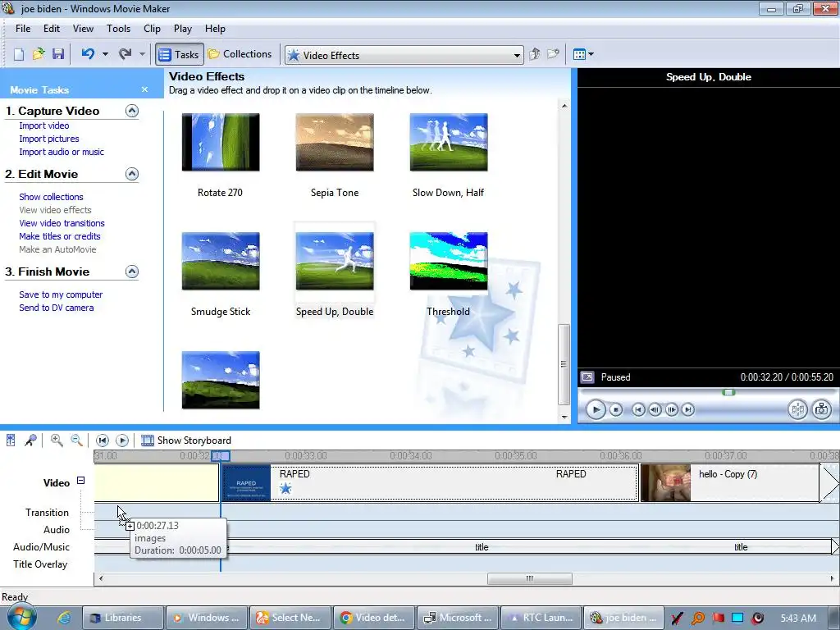Click Import audio or music link
The width and height of the screenshot is (840, 630).
[x=62, y=152]
